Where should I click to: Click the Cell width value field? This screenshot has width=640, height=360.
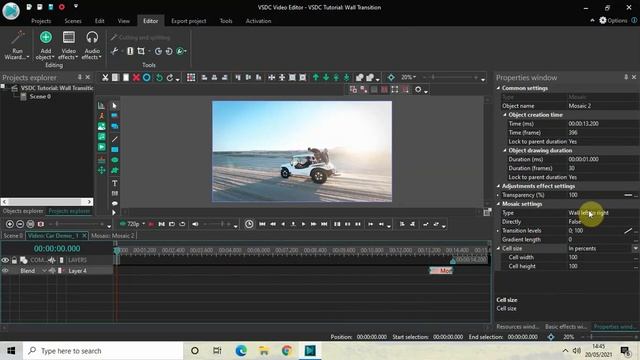pyautogui.click(x=600, y=257)
